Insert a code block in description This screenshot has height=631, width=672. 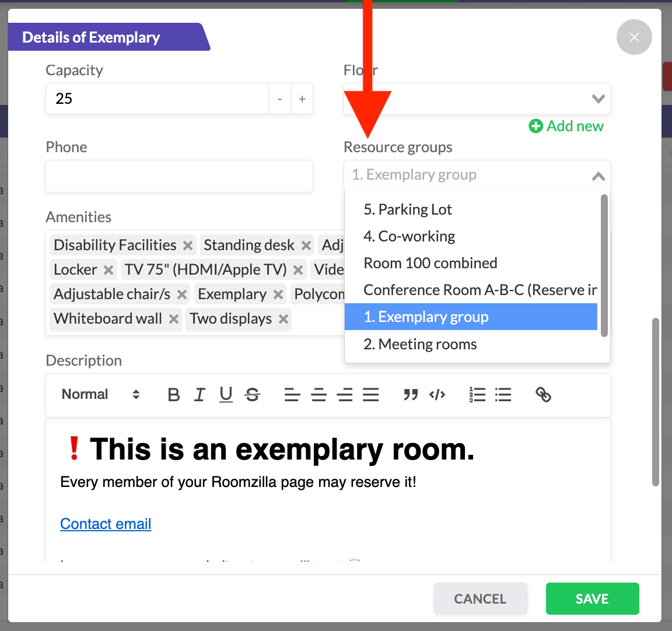(437, 395)
